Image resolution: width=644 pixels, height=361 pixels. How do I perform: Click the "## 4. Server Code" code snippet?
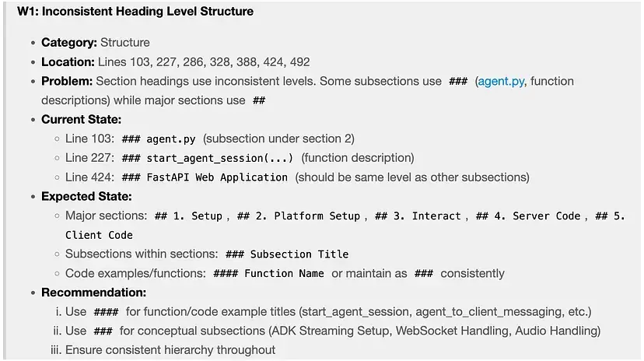tap(528, 216)
